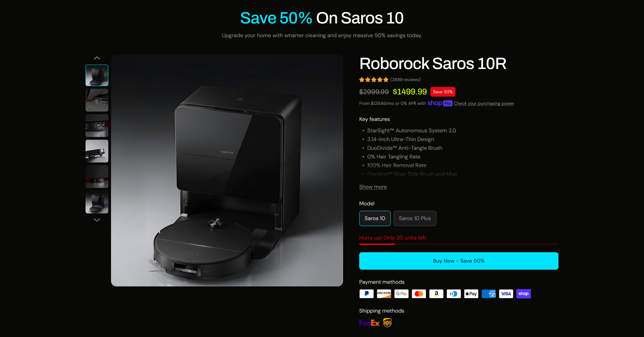The image size is (644, 337).
Task: Open Check your purchasing power link
Action: [484, 104]
